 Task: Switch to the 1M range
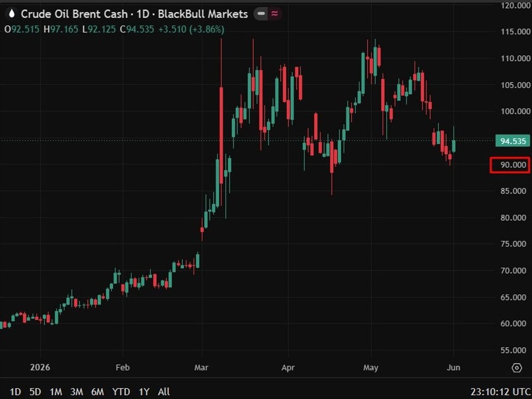56,392
